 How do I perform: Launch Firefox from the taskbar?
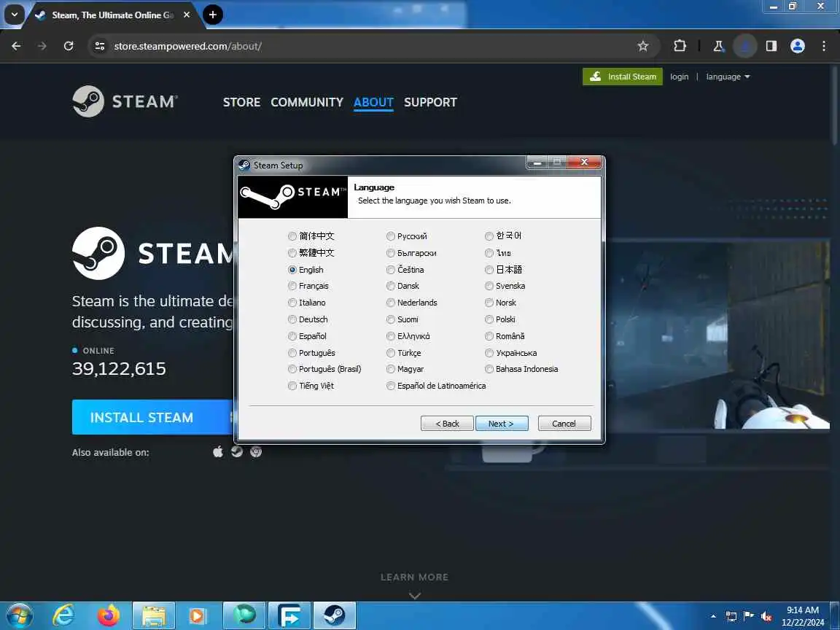coord(108,616)
